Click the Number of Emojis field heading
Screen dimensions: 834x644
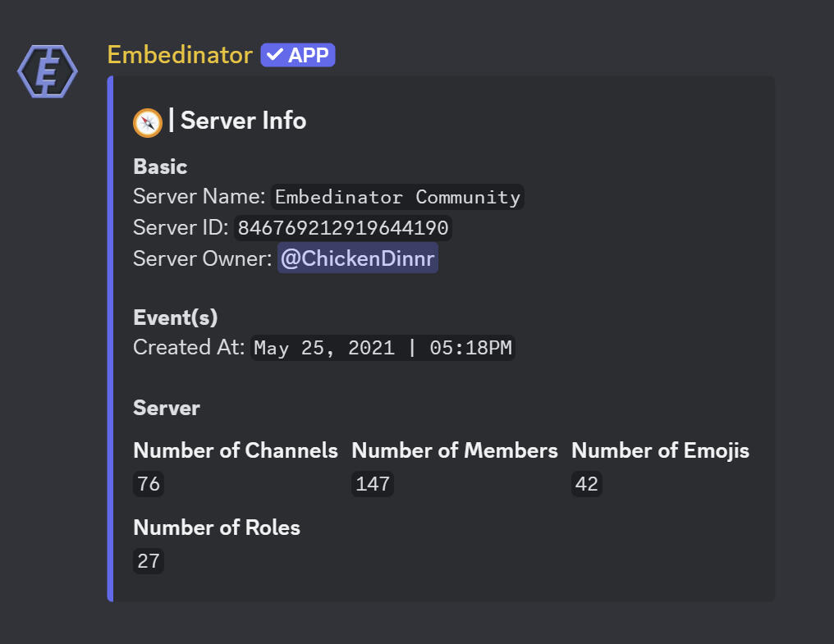(x=660, y=450)
